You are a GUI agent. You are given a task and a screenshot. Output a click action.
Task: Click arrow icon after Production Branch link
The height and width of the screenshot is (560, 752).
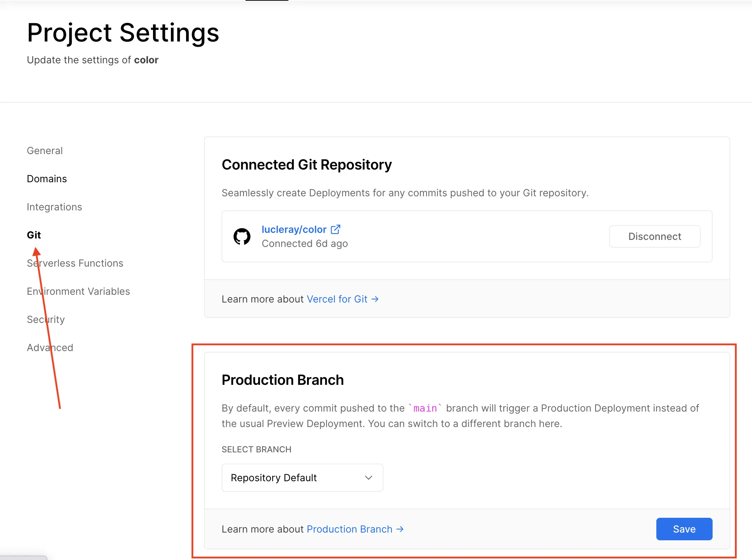point(400,529)
